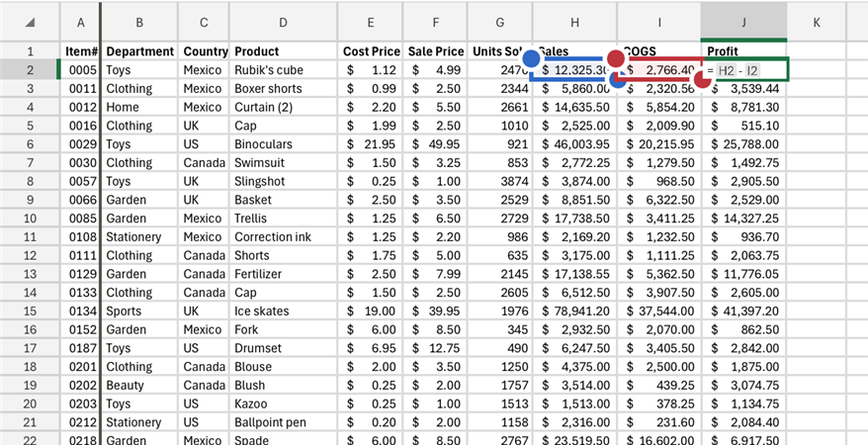Select the $ 78,941.20 sales cell
The width and height of the screenshot is (868, 445).
click(575, 311)
